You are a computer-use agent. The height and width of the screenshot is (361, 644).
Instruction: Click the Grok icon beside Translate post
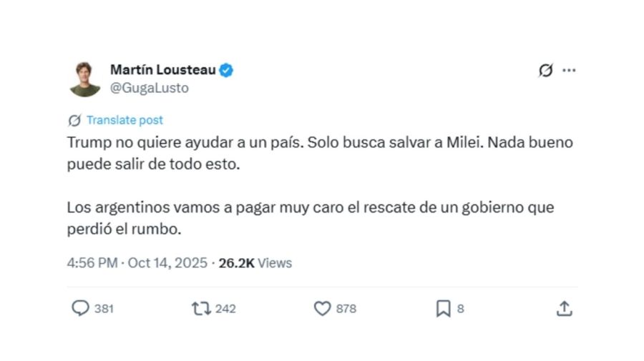click(x=74, y=120)
